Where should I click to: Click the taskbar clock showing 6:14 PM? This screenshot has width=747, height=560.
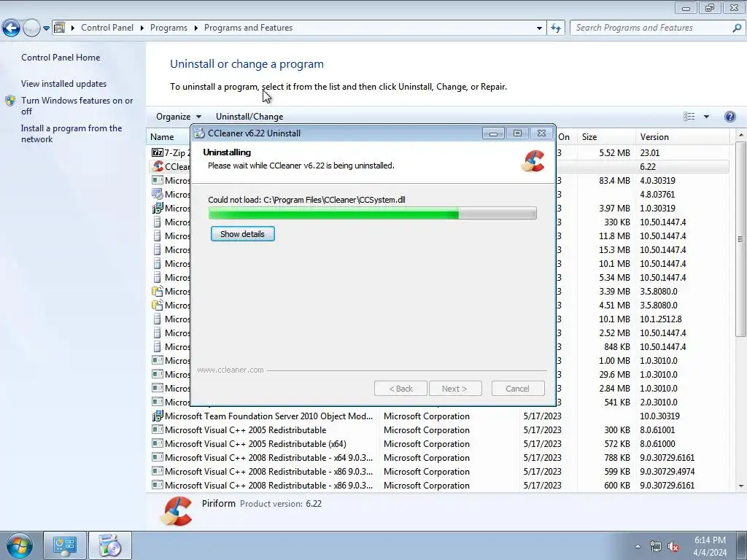[710, 546]
